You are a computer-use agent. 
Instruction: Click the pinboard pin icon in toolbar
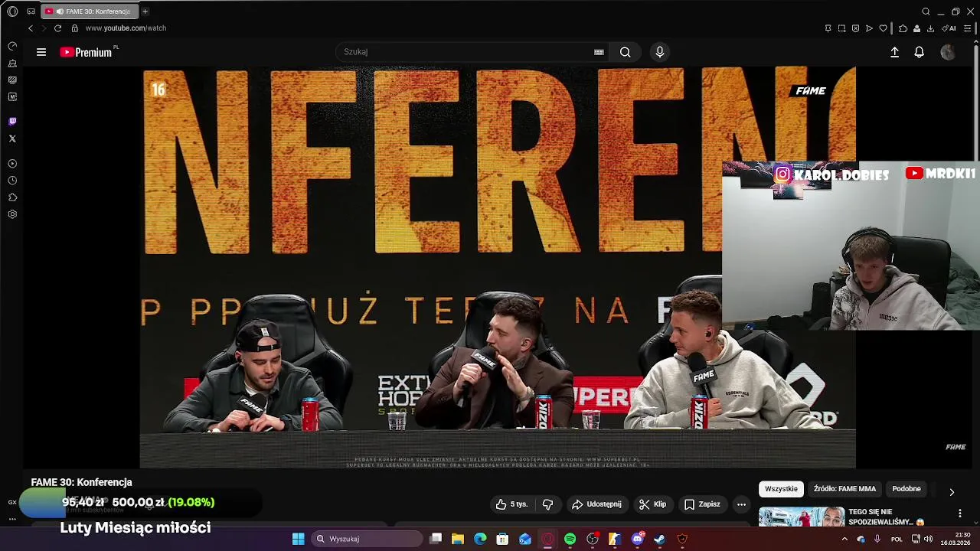click(x=828, y=28)
